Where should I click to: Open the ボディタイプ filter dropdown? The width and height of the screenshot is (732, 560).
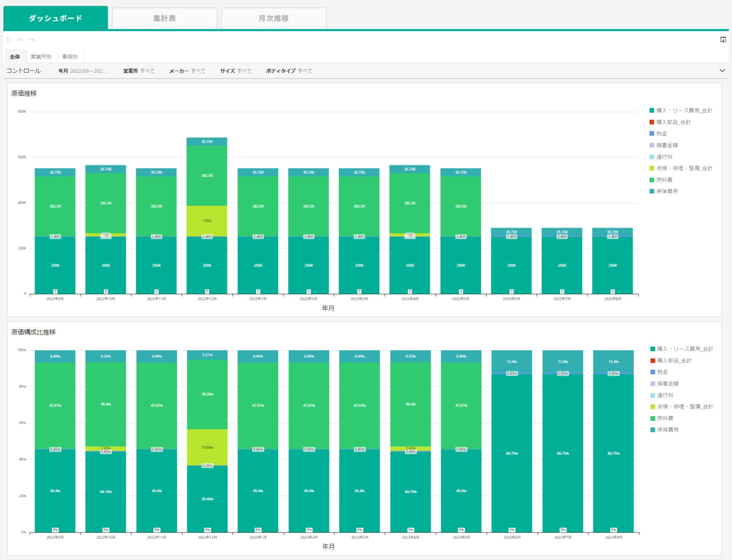pyautogui.click(x=289, y=71)
